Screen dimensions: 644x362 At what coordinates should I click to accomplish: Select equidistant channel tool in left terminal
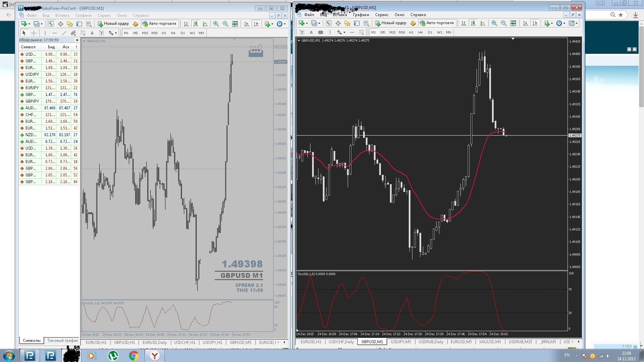coord(73,33)
